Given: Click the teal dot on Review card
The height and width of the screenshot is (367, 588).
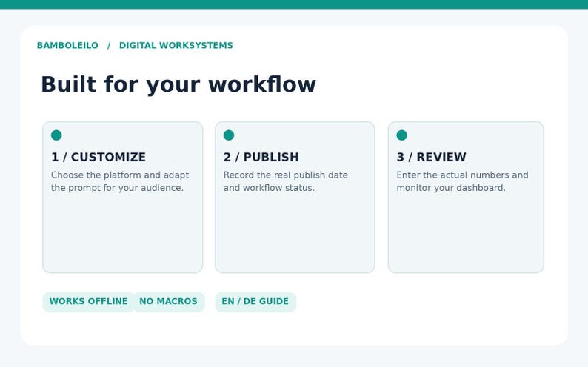Looking at the screenshot, I should click(x=401, y=135).
